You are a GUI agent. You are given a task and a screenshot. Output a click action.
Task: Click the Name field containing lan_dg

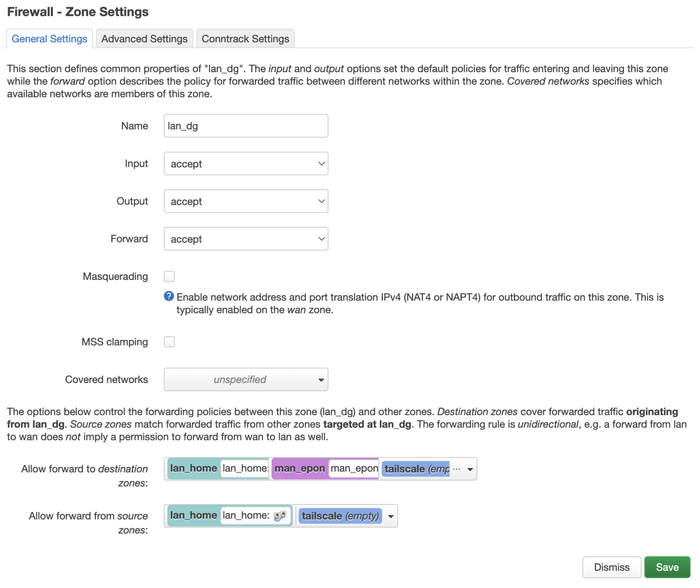coord(246,126)
